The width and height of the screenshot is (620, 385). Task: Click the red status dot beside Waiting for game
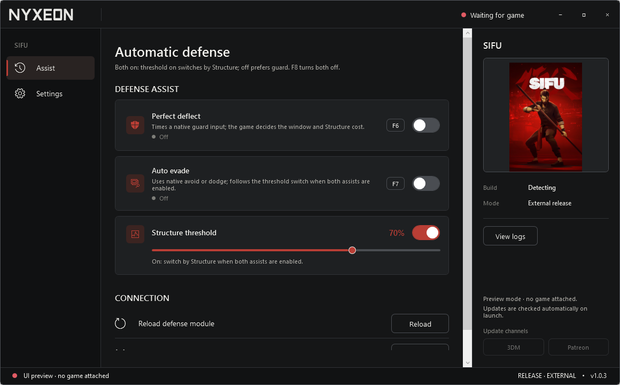coord(463,15)
